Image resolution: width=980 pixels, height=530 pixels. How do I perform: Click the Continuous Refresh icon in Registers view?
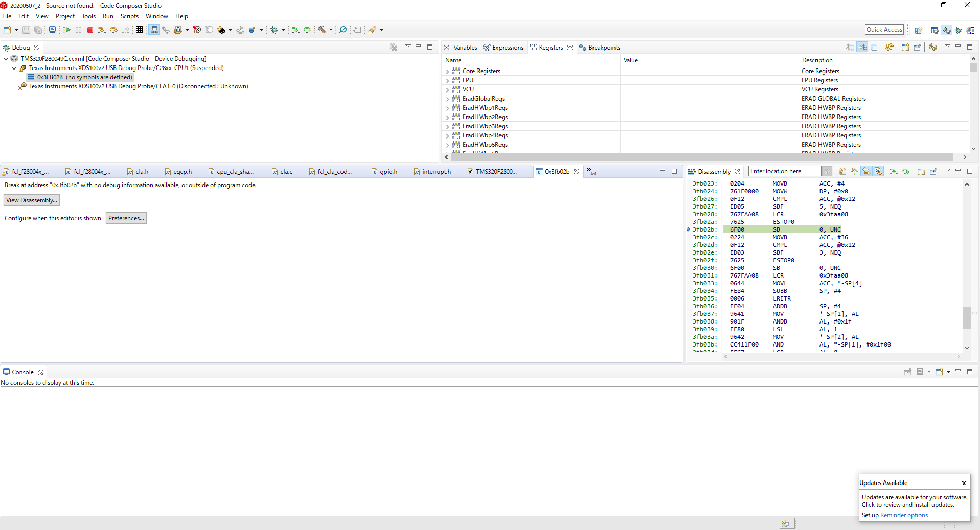(933, 48)
